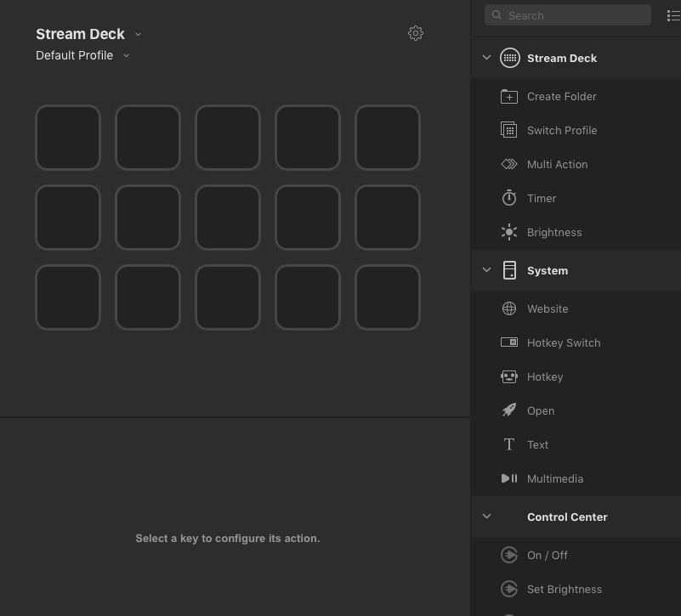Select the Hotkey action label
Viewport: 681px width, 616px height.
(545, 376)
